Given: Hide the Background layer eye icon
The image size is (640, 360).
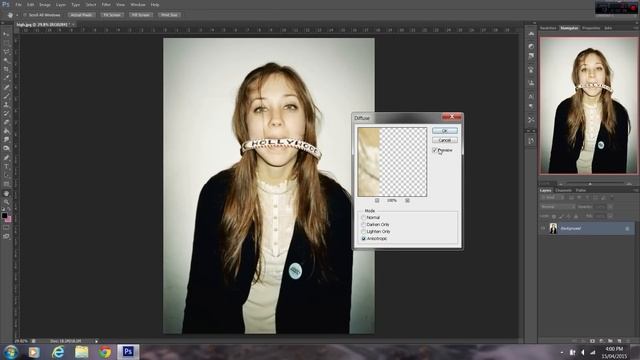Looking at the screenshot, I should (543, 229).
